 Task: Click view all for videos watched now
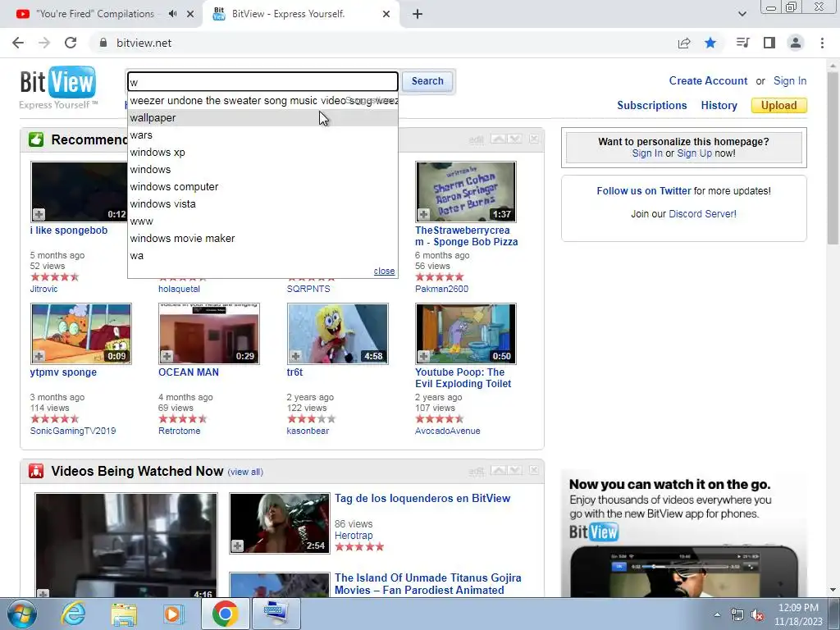245,472
